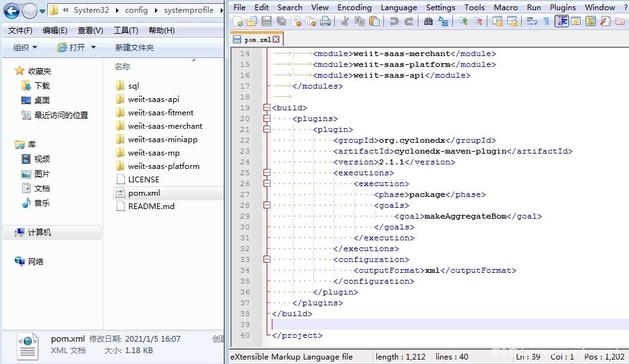Expand the dropdown arrow beside 打开
Screen dimensions: 629x364
click(93, 48)
